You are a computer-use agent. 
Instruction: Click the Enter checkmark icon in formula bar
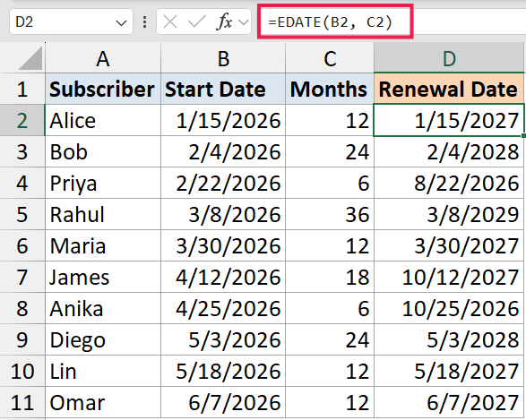[x=197, y=22]
